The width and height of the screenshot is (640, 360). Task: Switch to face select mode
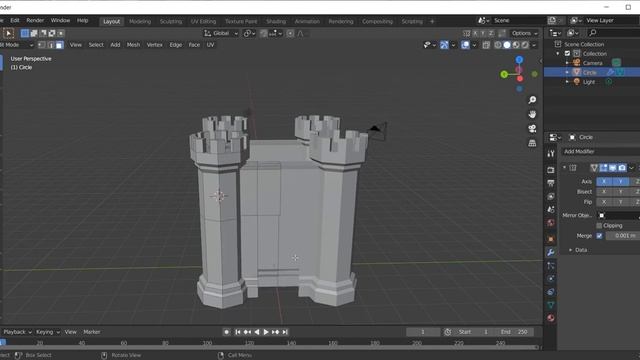(x=60, y=45)
